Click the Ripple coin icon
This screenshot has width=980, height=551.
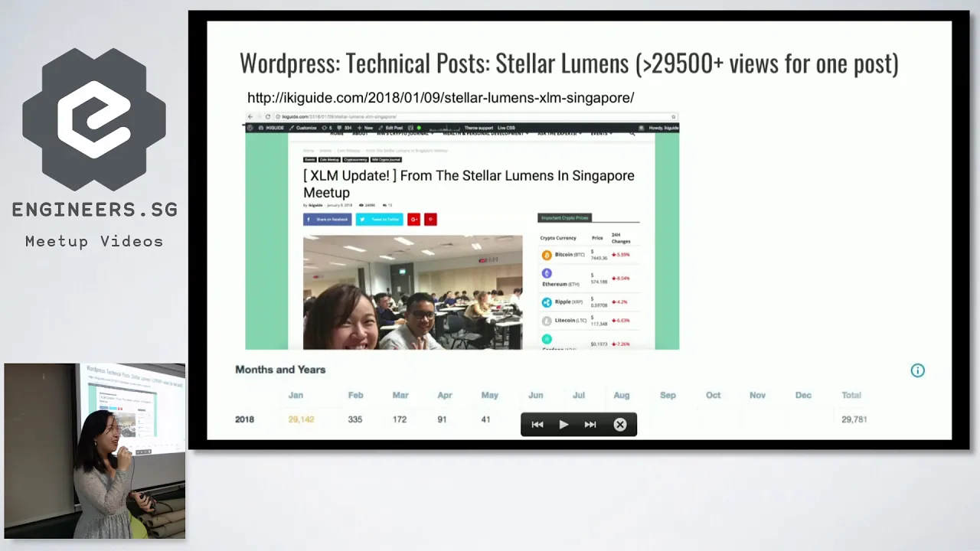point(547,302)
